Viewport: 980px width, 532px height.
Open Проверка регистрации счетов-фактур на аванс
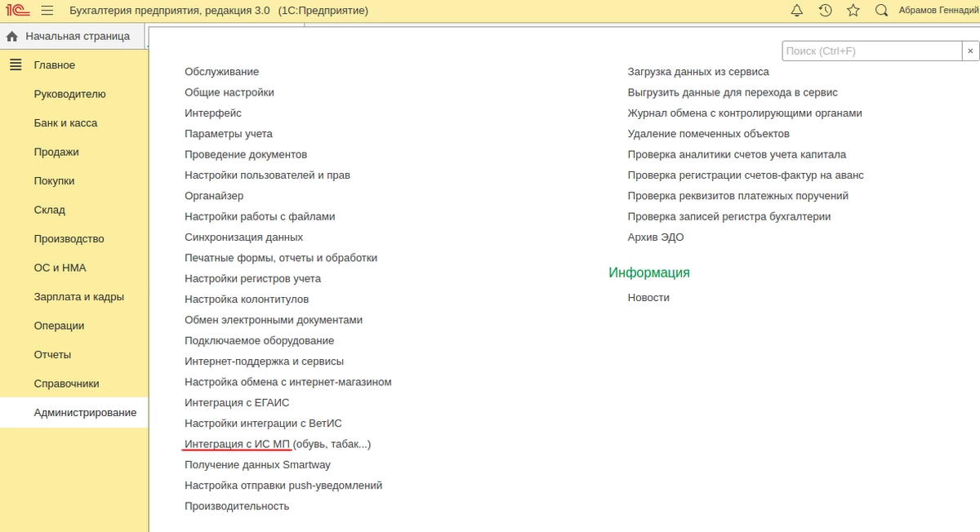(746, 175)
